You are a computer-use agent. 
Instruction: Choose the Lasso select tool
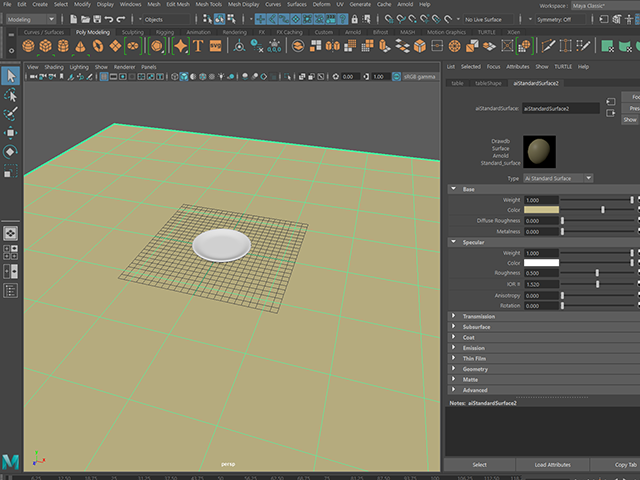[x=11, y=96]
